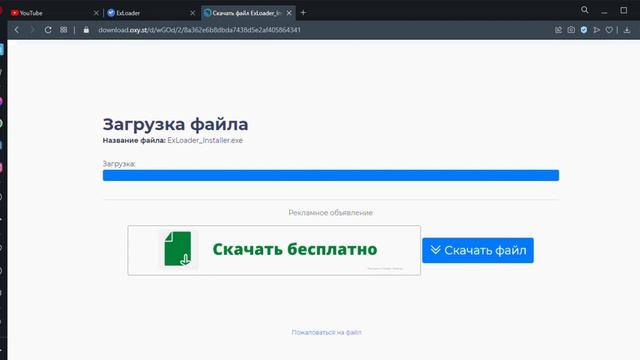
Task: Click the green file download icon in ad
Action: click(x=178, y=249)
